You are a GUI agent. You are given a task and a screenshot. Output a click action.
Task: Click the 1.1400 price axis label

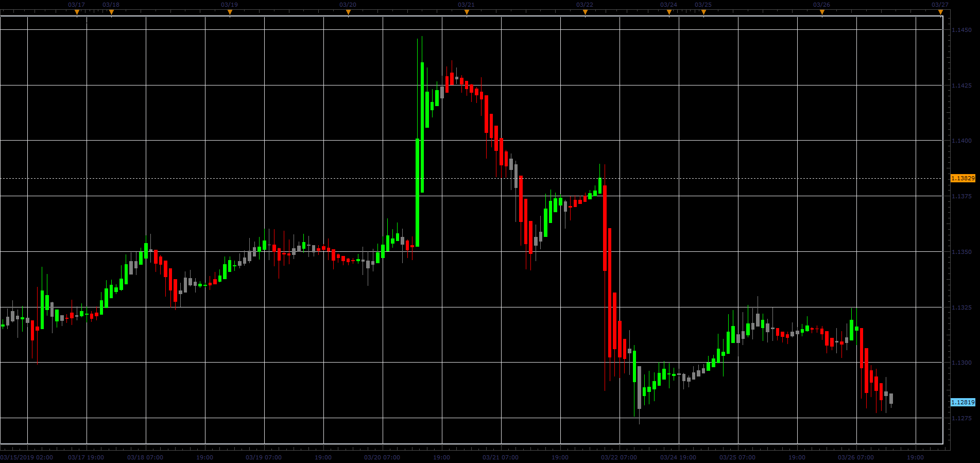pyautogui.click(x=962, y=141)
